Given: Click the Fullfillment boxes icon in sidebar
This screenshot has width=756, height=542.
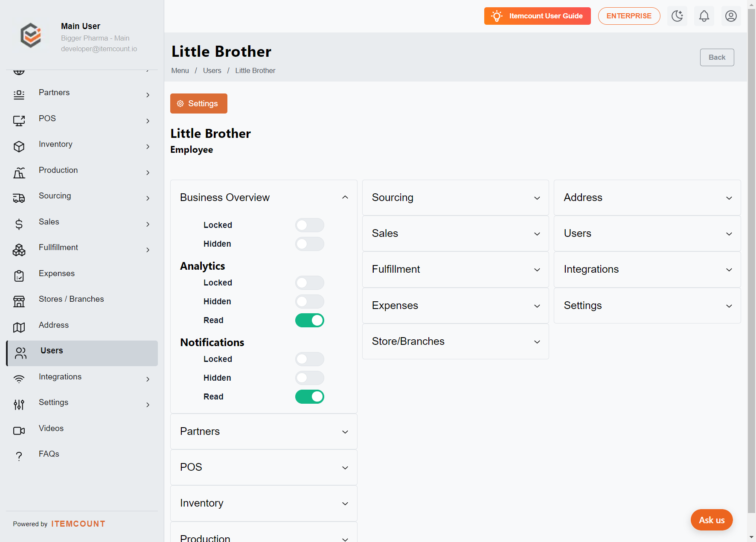Looking at the screenshot, I should [x=19, y=250].
